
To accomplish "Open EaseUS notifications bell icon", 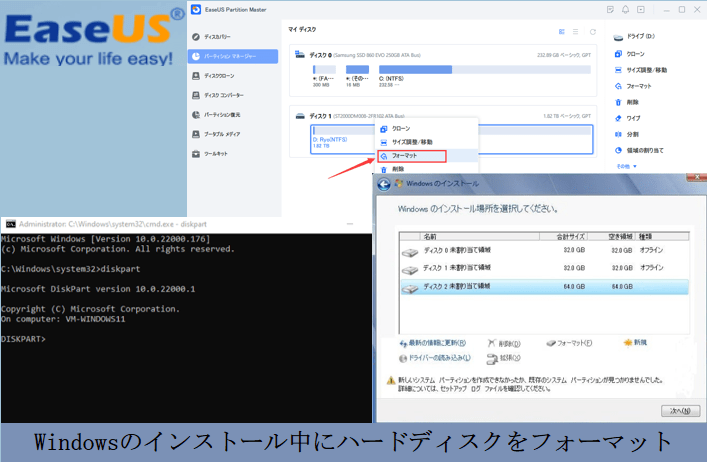I will (625, 9).
